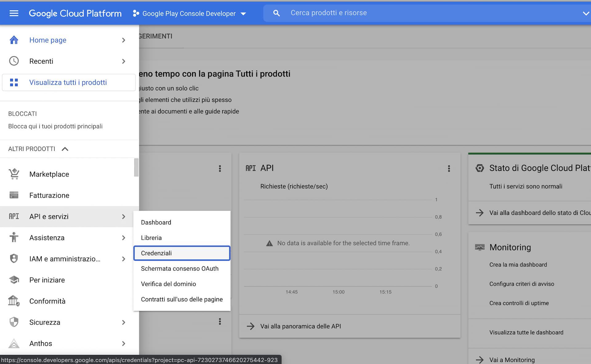Screen dimensions: 591x364
Task: Collapse the ALTRI PRODOTTI section
Action: (x=65, y=149)
